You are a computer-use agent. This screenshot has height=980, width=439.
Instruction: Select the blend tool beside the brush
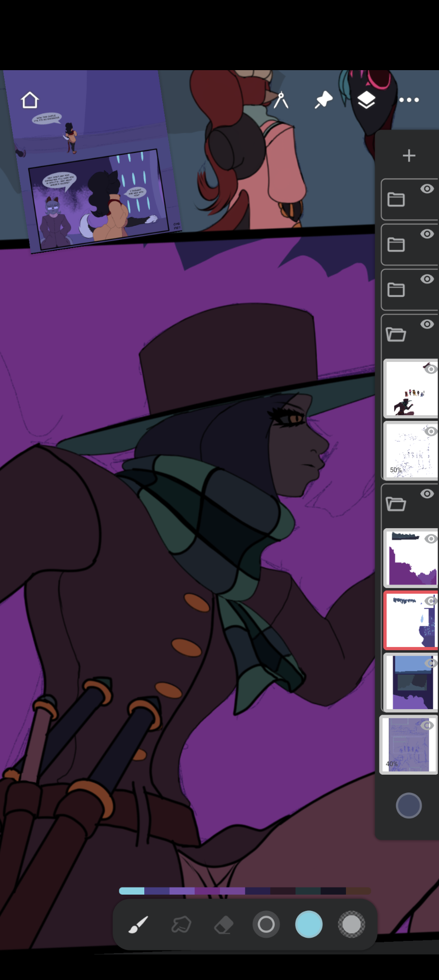pos(181,925)
